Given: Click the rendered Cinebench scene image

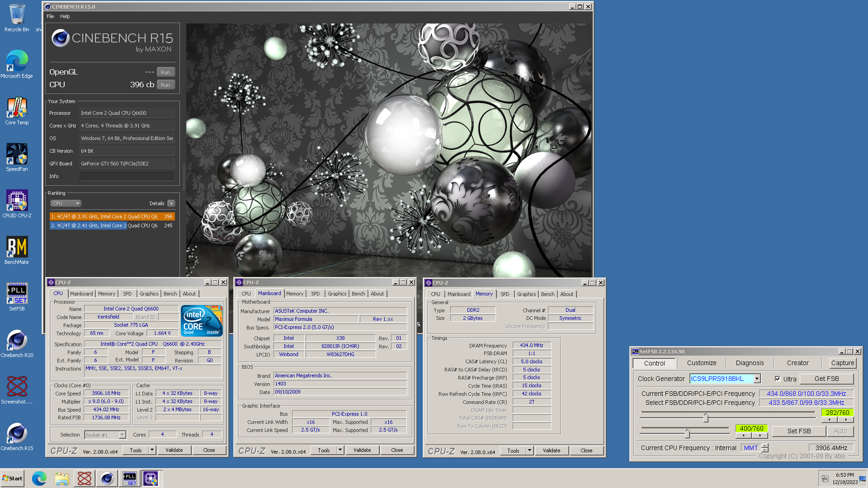Looking at the screenshot, I should [389, 150].
